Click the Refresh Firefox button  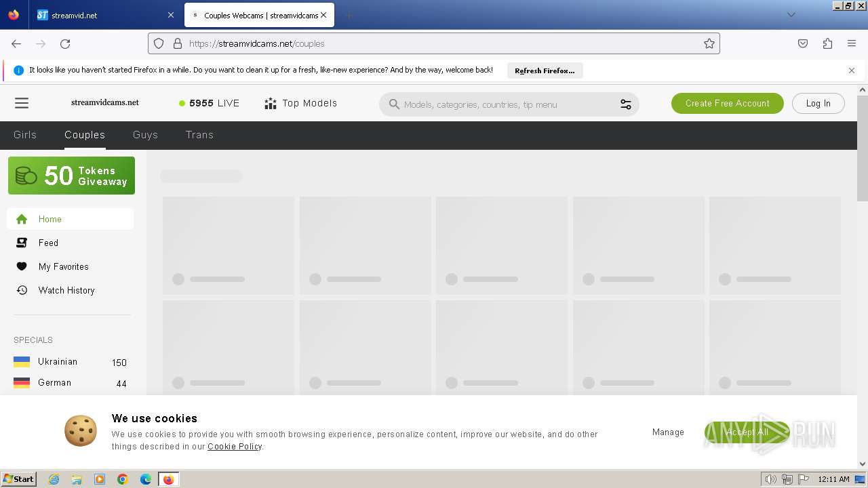coord(545,70)
